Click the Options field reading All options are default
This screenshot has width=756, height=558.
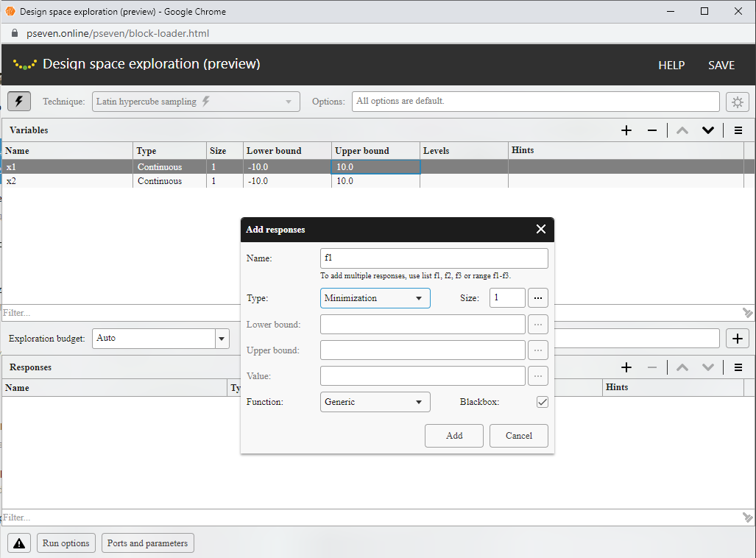coord(536,102)
